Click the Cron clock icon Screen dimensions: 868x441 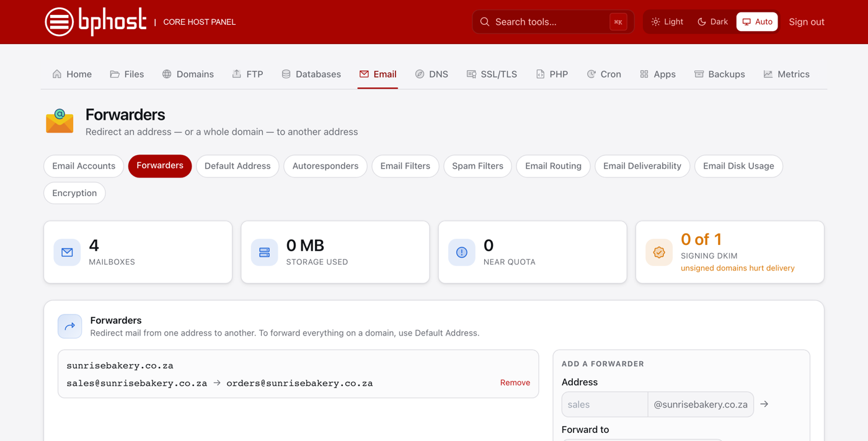[591, 74]
